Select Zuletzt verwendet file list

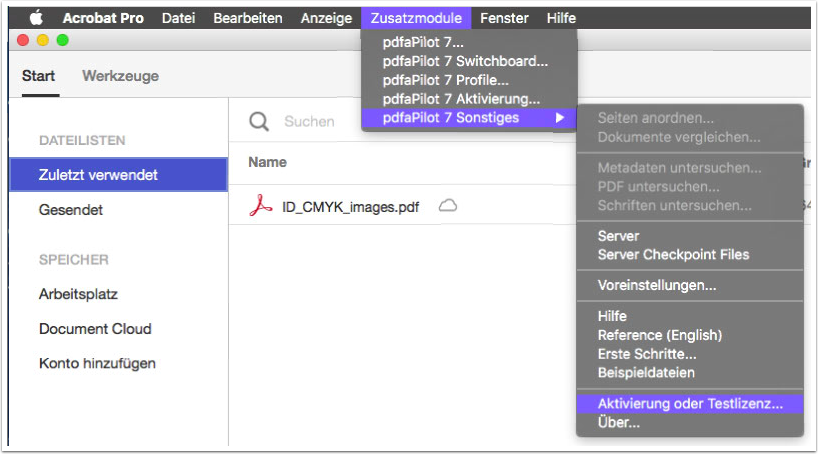118,175
